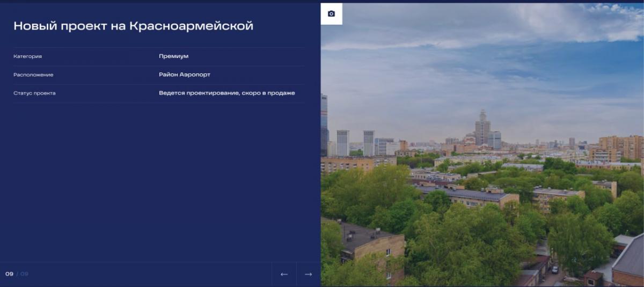Viewport: 644px width, 287px height.
Task: Select the 'Статус проекта' row label
Action: click(34, 93)
